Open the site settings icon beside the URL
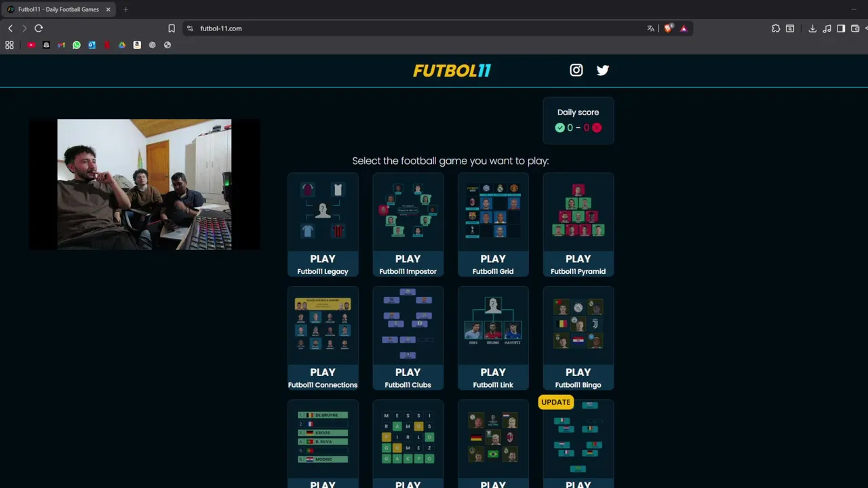868x488 pixels. coord(190,28)
